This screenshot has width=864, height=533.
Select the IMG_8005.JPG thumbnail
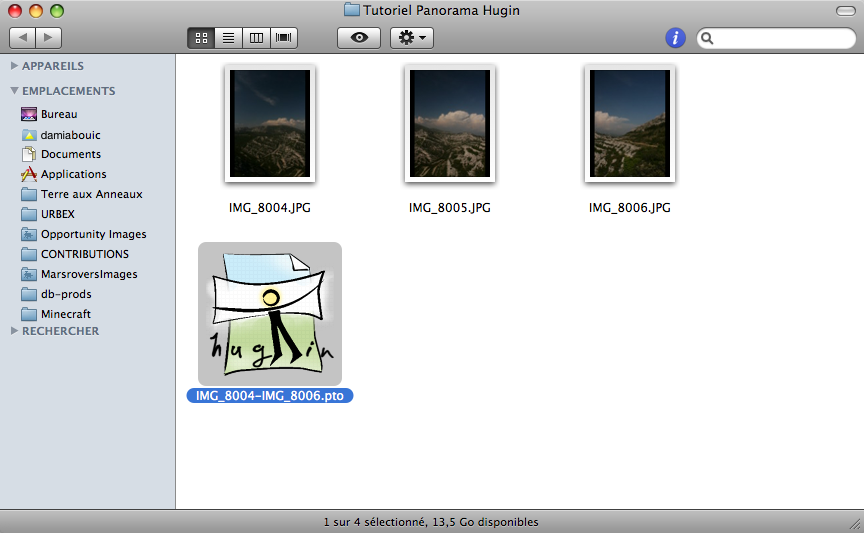click(x=449, y=124)
